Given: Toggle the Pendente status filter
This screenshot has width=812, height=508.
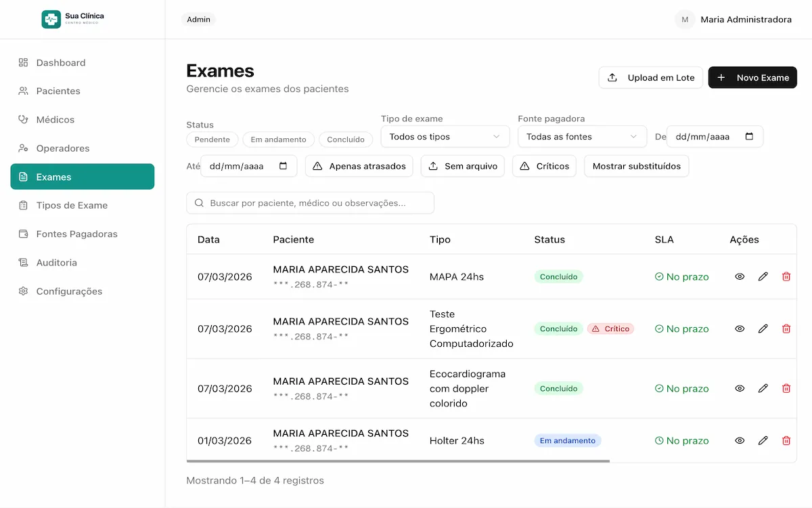Looking at the screenshot, I should 212,140.
